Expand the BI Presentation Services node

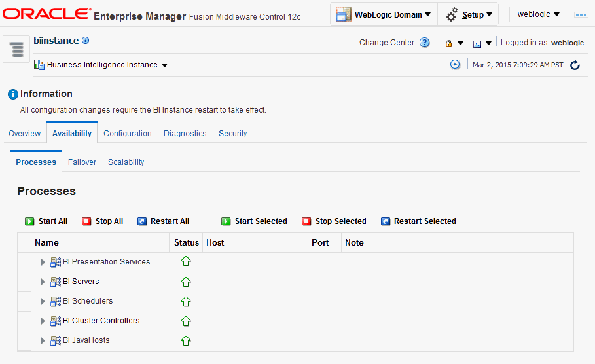(43, 262)
